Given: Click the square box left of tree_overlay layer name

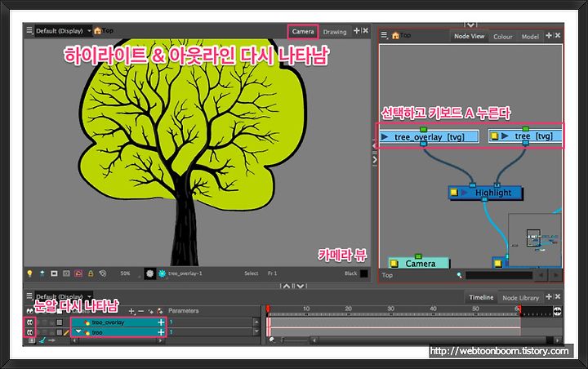Looking at the screenshot, I should (60, 322).
